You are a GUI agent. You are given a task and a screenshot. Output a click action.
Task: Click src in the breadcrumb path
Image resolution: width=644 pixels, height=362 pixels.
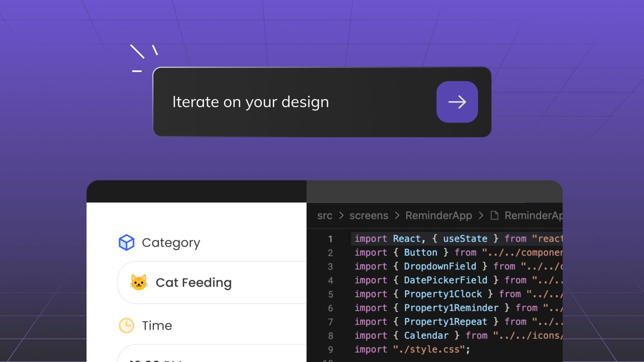[324, 216]
